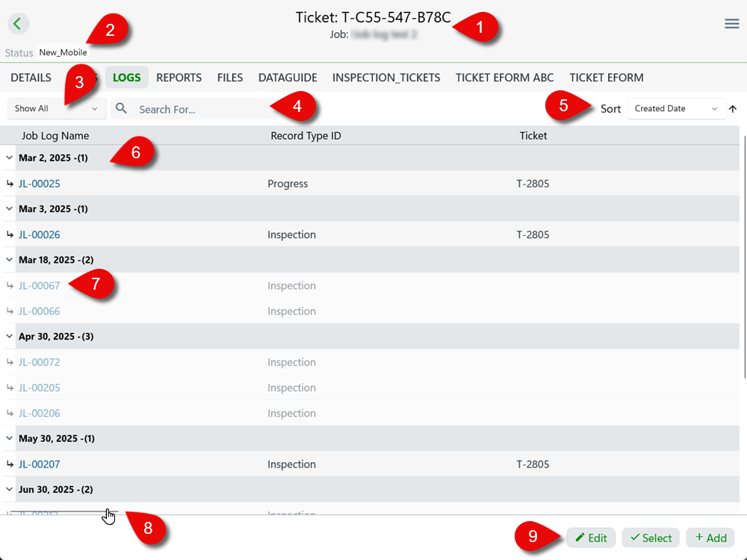This screenshot has height=560, width=747.
Task: Collapse the May 30, 2025 group
Action: [9, 438]
